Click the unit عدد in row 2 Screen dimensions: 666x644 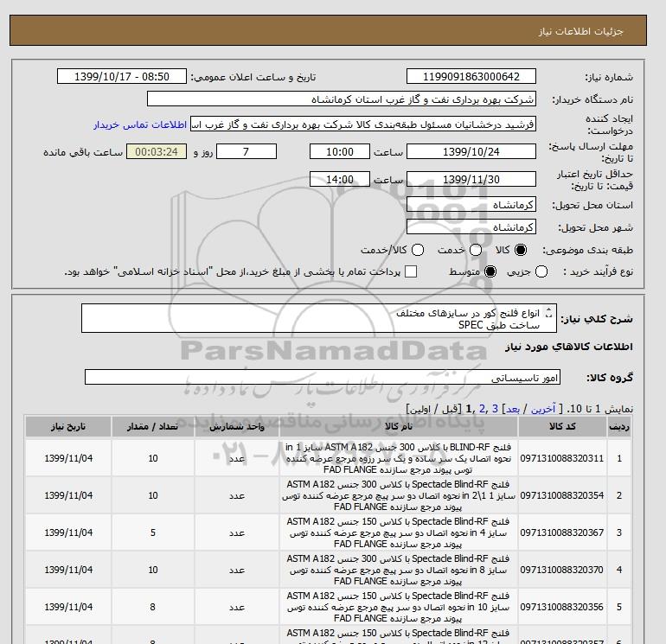pos(237,495)
